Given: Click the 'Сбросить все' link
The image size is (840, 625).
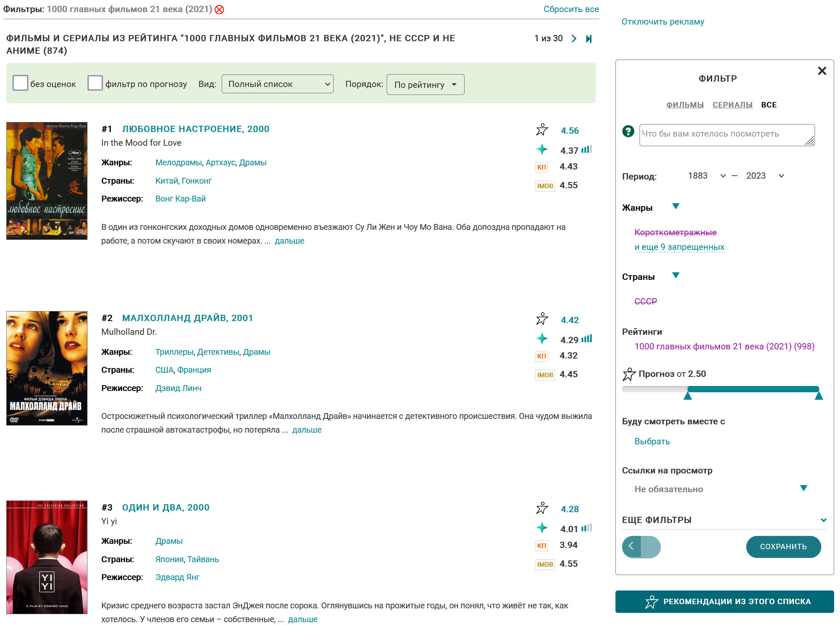Looking at the screenshot, I should tap(571, 9).
